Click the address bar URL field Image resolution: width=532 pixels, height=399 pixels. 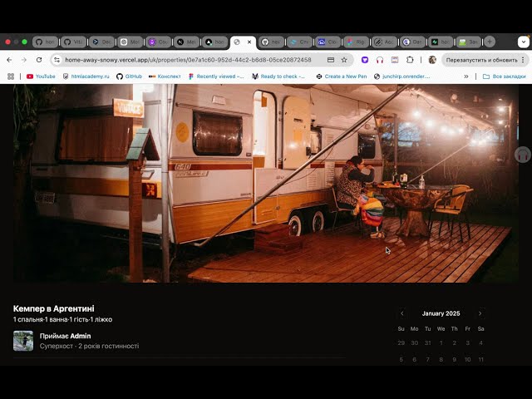pos(188,60)
